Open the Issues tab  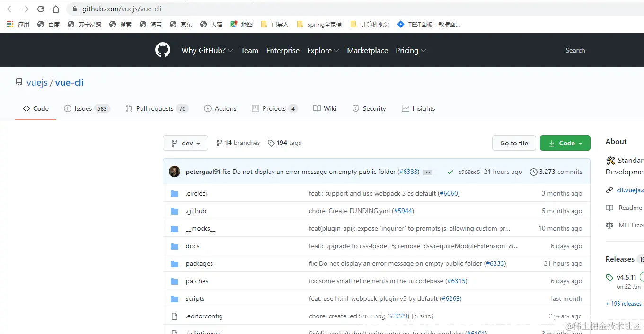point(87,108)
